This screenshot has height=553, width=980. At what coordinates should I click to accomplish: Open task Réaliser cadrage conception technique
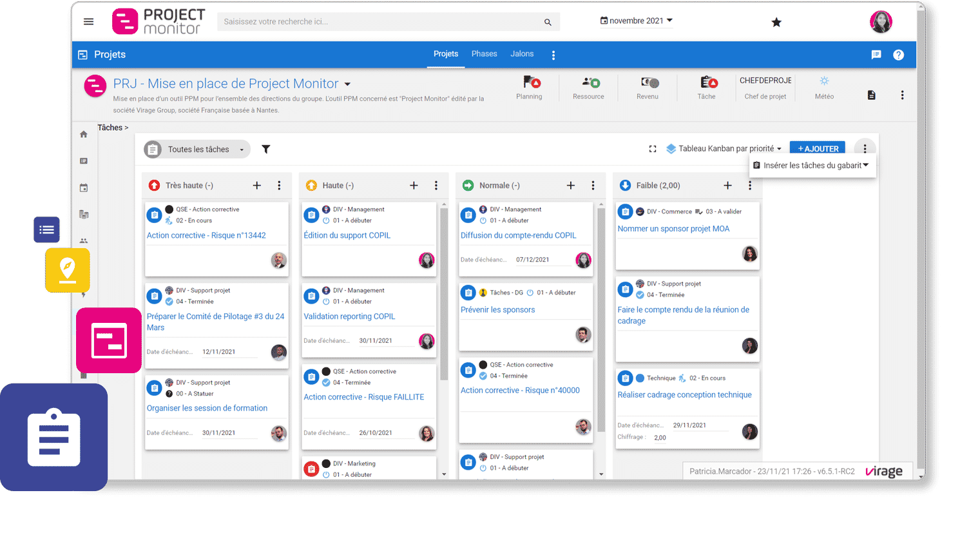click(x=684, y=395)
